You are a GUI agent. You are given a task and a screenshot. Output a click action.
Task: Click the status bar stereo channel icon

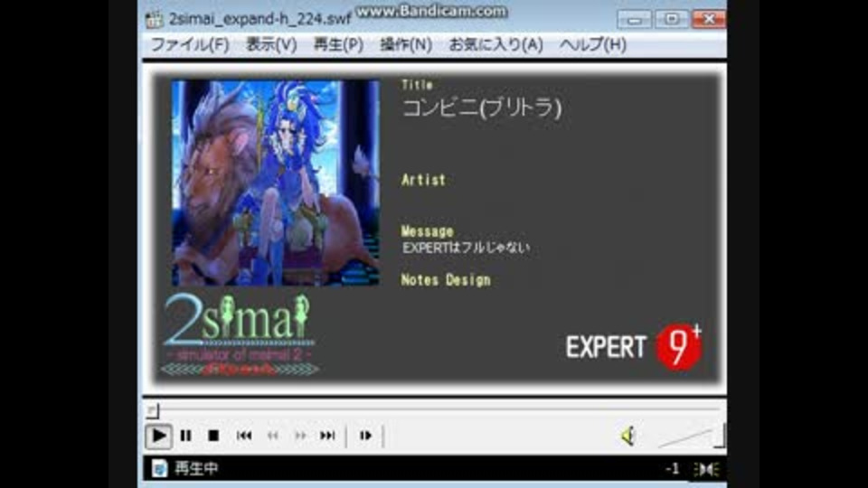point(707,469)
